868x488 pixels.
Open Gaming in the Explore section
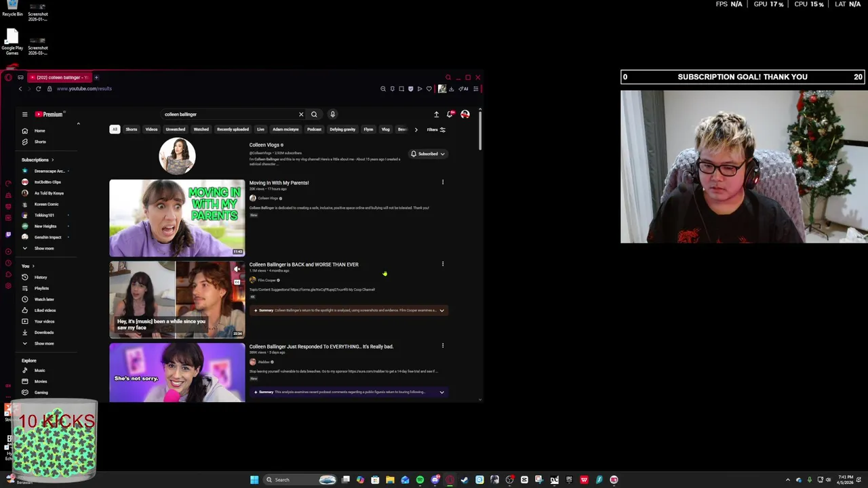pos(41,392)
